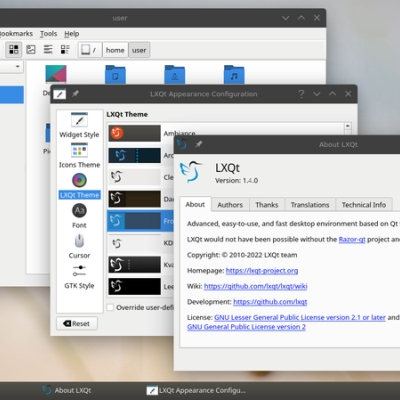Viewport: 400px width, 400px height.
Task: Open the Desktop folder icon in file manager
Action: [56, 74]
